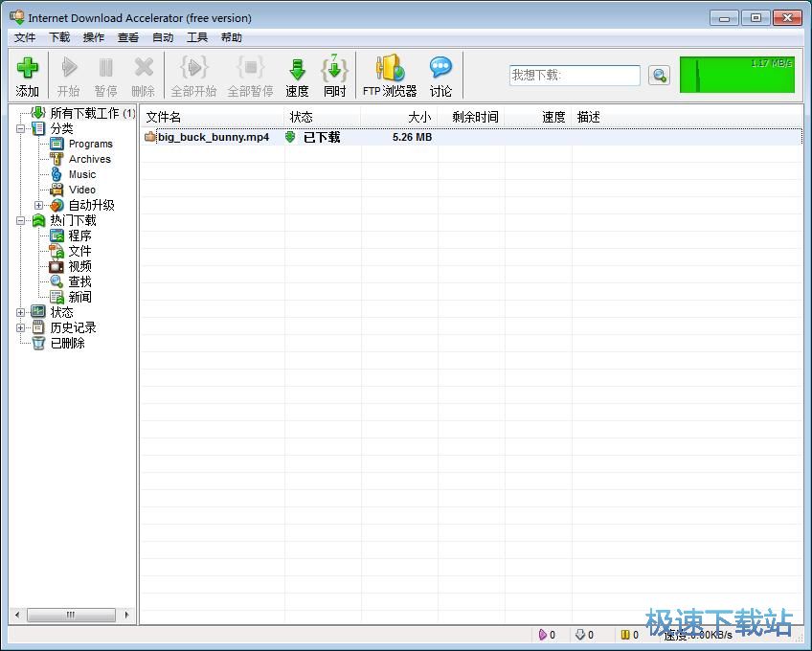Click the tree panel left scroll arrow
The image size is (812, 651).
coord(17,615)
